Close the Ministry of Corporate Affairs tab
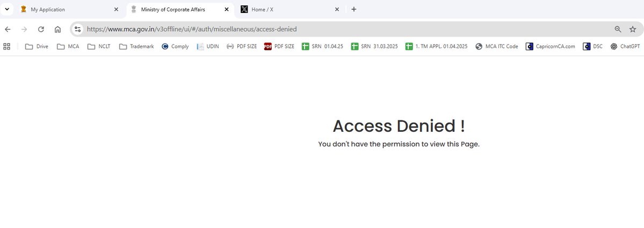Viewport: 644px width, 228px height. [226, 10]
